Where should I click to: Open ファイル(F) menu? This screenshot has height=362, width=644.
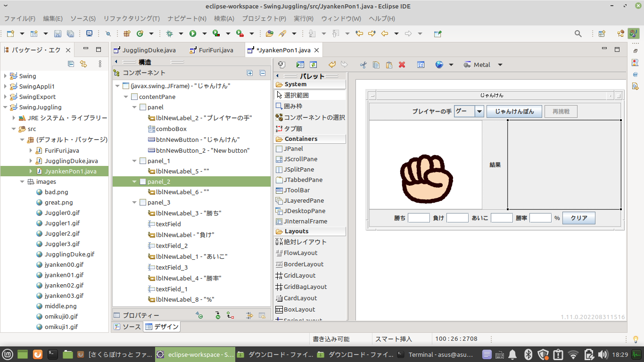[20, 18]
